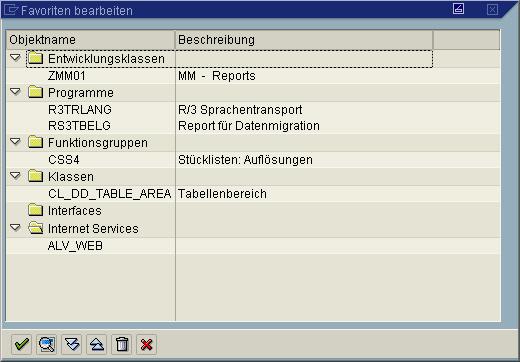Click the find/search binoculars icon
The image size is (520, 362).
(47, 344)
